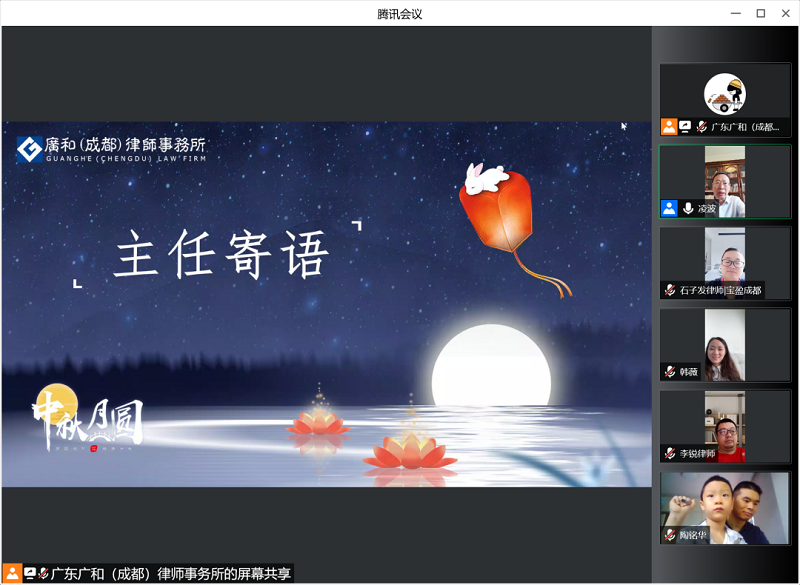Viewport: 800px width, 585px height.
Task: Click muted mic icon next to 石子发律师
Action: [670, 290]
